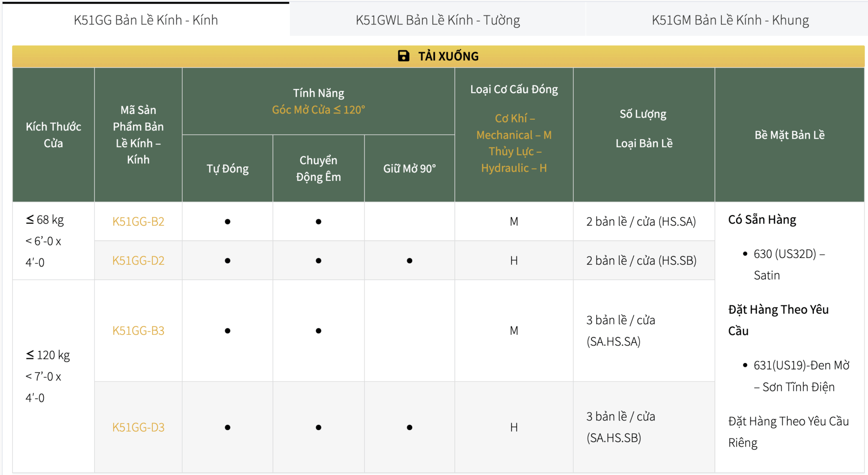The image size is (868, 475).
Task: Click bullet beside 630 (US32D) – Satin
Action: [745, 254]
